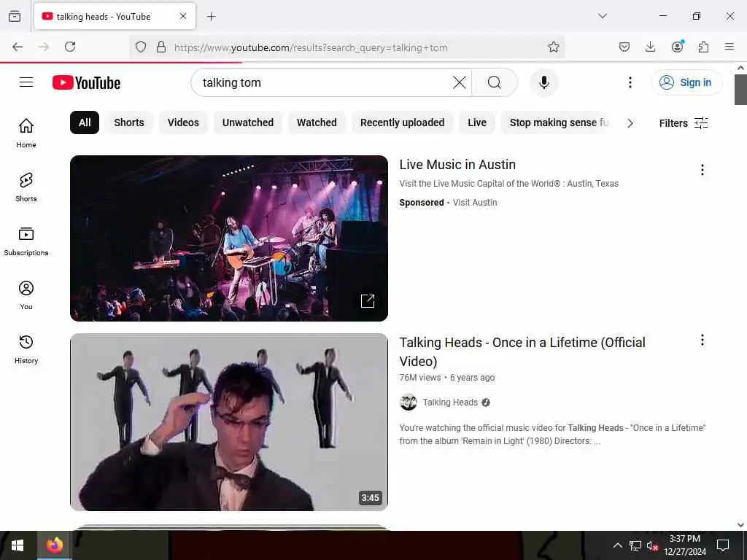Open the YouTube guide hamburger menu

point(26,82)
